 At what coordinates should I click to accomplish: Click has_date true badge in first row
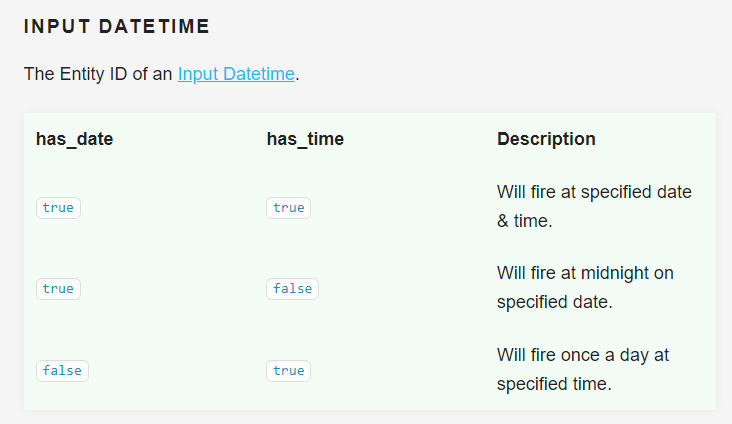(58, 208)
